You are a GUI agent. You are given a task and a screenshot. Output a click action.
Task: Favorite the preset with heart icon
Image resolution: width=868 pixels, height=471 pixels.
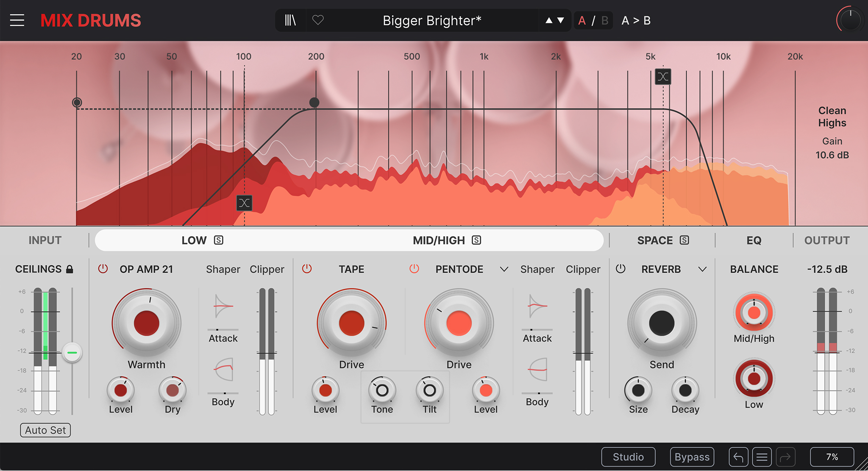click(x=318, y=20)
